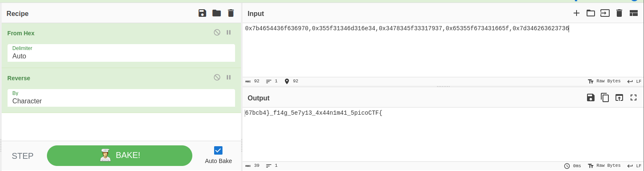
Task: Clear input and output trash icon
Action: 619,13
